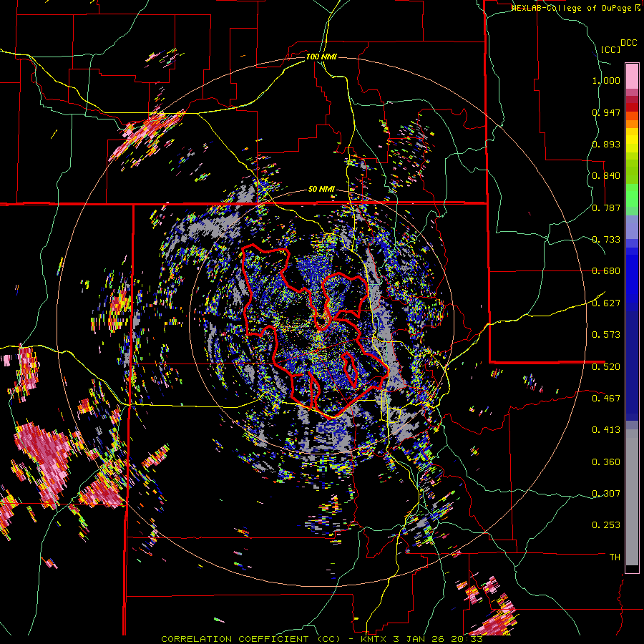644x644 pixels.
Task: Select the 0.360 scale value
Action: click(x=606, y=462)
